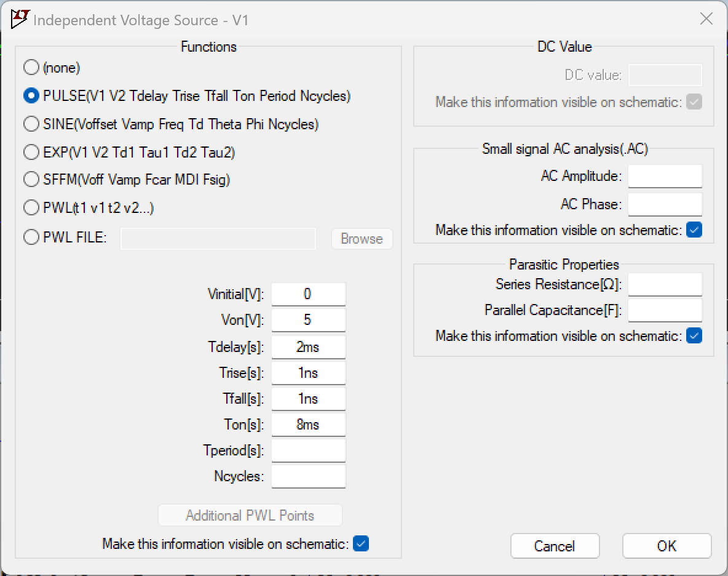Toggle Functions visible on schematic checkbox
Viewport: 728px width, 576px height.
[x=361, y=543]
